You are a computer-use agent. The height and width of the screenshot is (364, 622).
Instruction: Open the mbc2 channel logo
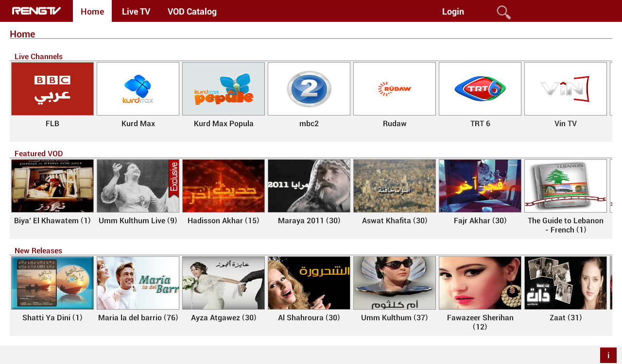(x=309, y=89)
